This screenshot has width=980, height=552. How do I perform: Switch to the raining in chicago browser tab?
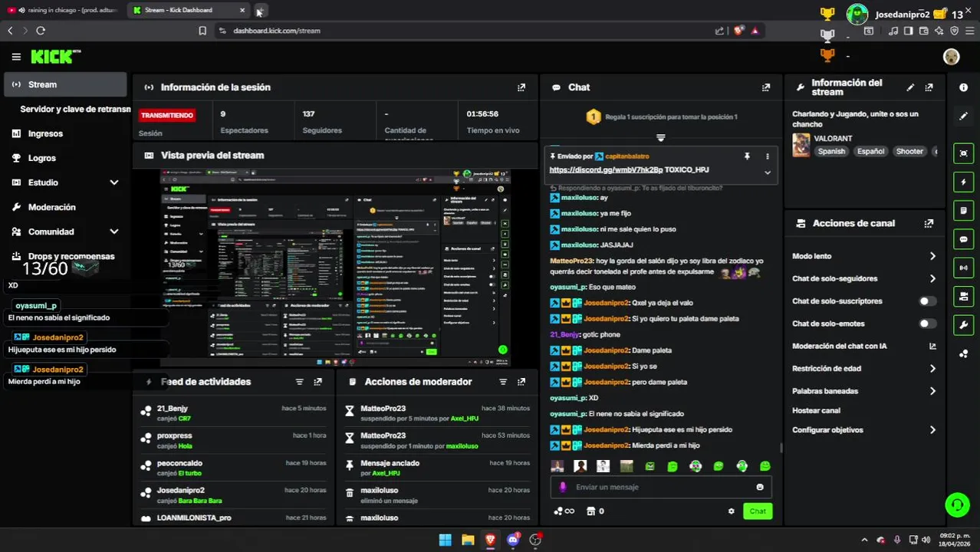(63, 10)
